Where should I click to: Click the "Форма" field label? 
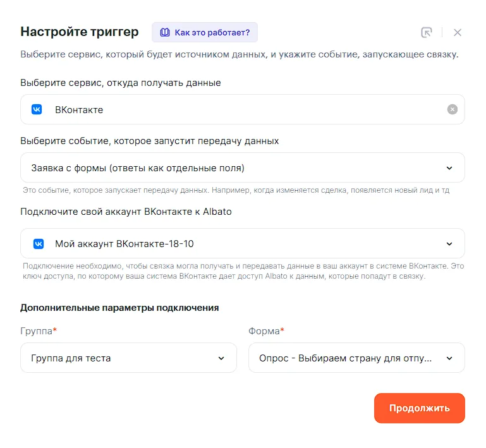pos(264,330)
